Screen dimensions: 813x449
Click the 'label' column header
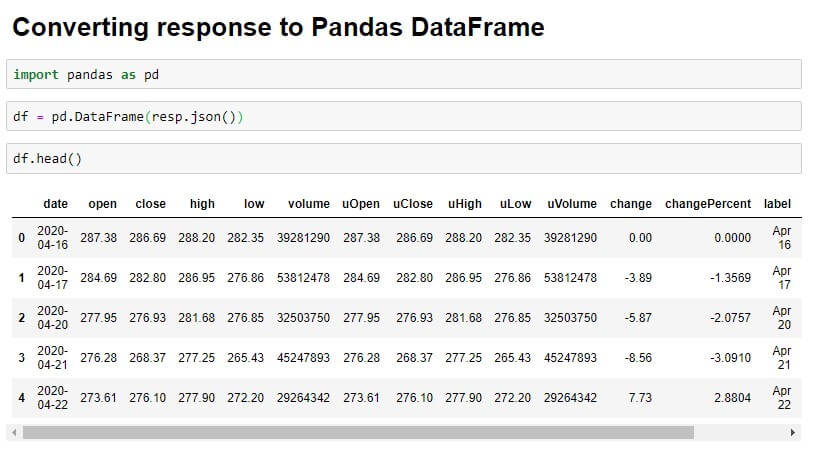[x=777, y=204]
